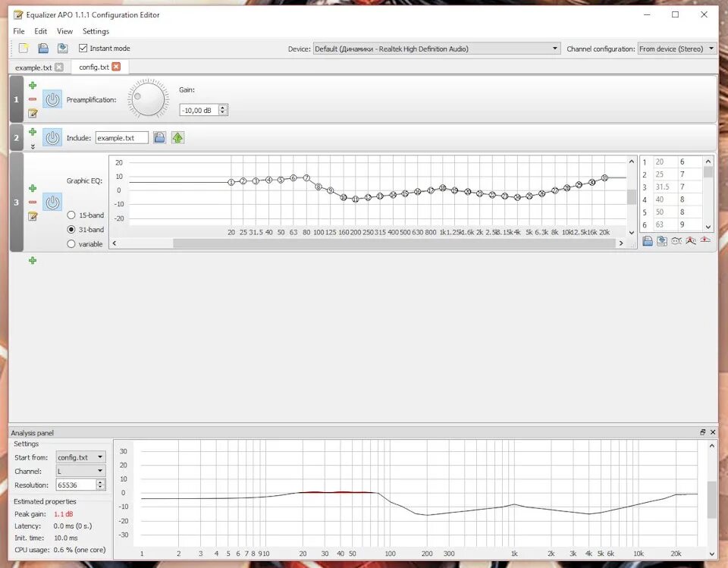Click the Resolution value field 65536

[76, 485]
